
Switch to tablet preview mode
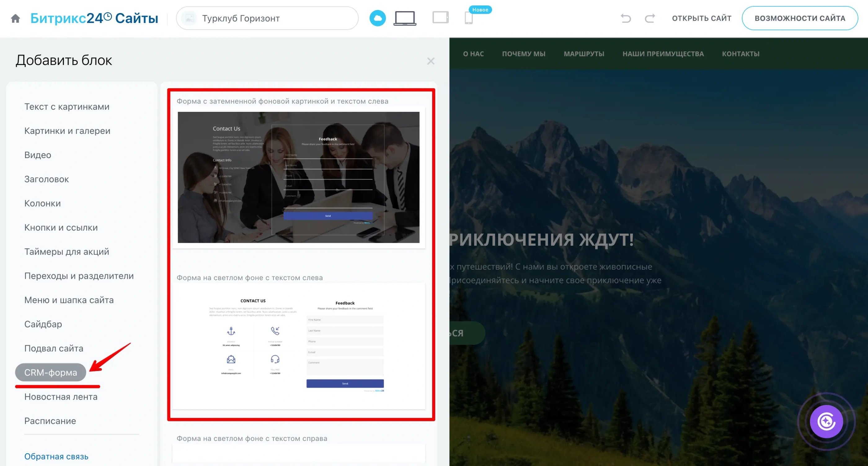441,18
